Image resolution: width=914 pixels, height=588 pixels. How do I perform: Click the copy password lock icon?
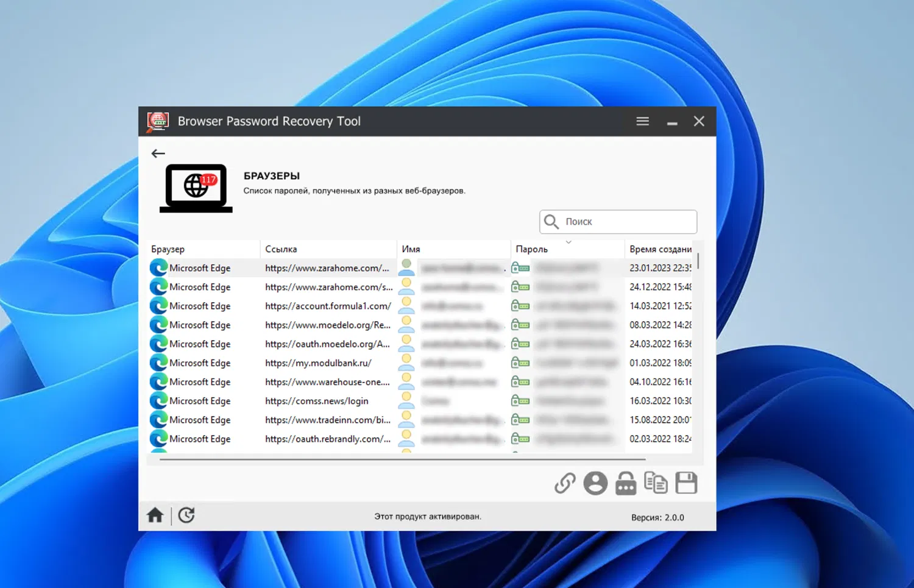pyautogui.click(x=626, y=483)
